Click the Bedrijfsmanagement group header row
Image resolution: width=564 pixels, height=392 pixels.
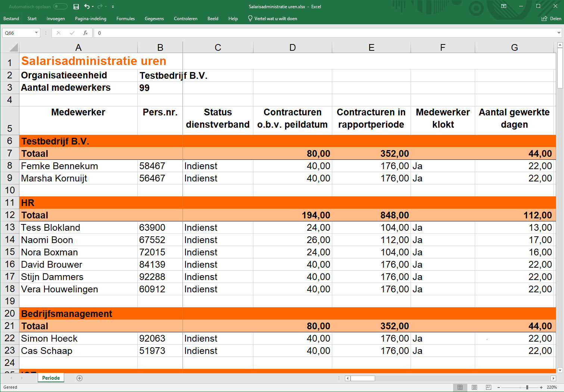[x=287, y=314]
